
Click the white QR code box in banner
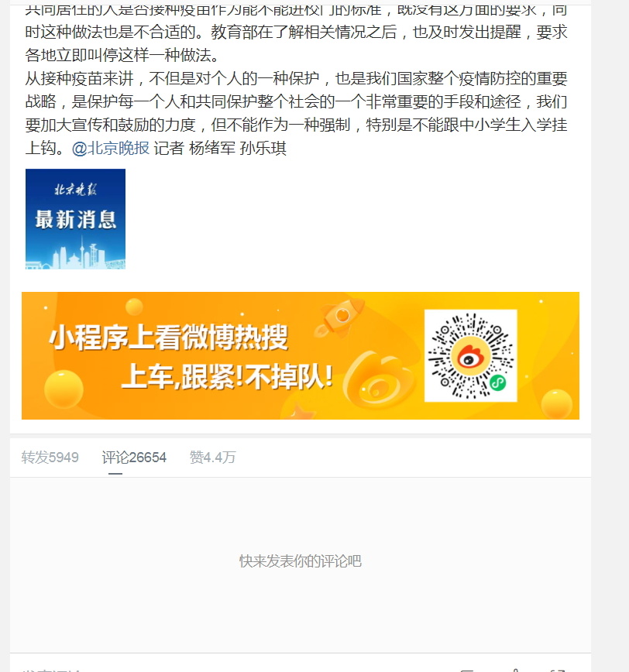click(471, 355)
